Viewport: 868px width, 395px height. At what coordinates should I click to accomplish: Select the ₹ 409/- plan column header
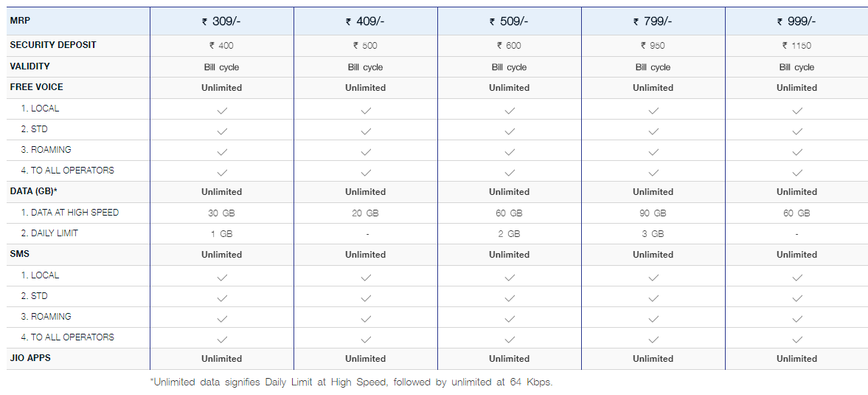pyautogui.click(x=365, y=21)
